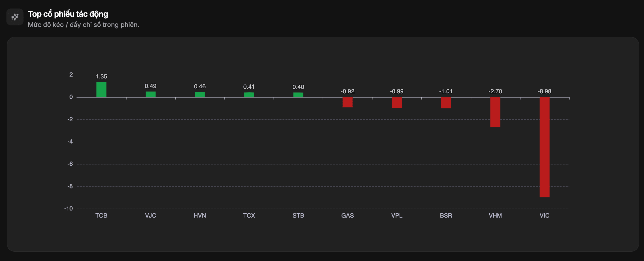Click the value label "-0.99"
Screen dimensions: 644x261
click(397, 91)
